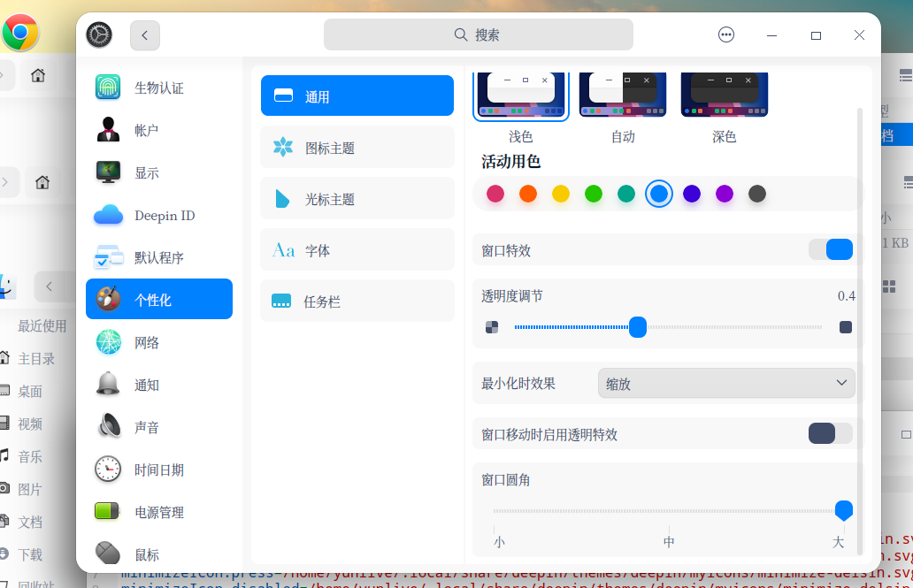
Task: Open the three-dot main menu button
Action: 726,34
